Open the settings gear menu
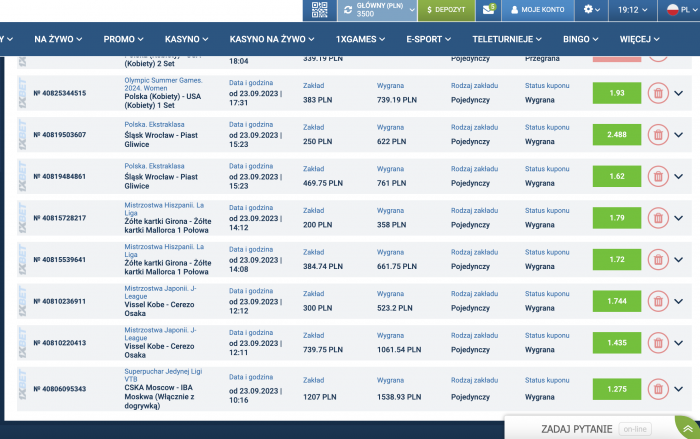The image size is (700, 439). point(592,10)
